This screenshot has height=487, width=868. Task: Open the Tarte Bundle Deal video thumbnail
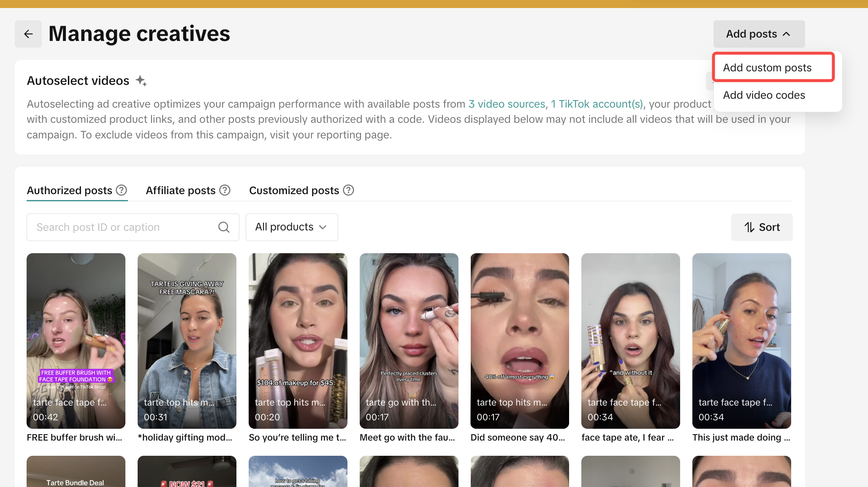point(76,471)
